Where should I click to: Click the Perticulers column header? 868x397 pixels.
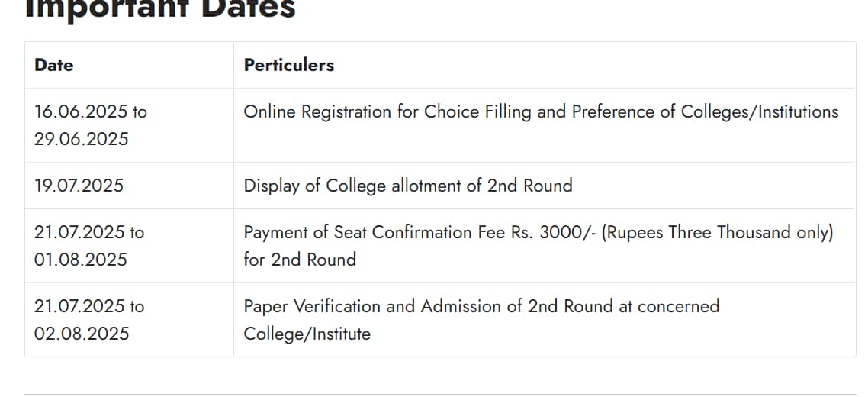(289, 65)
